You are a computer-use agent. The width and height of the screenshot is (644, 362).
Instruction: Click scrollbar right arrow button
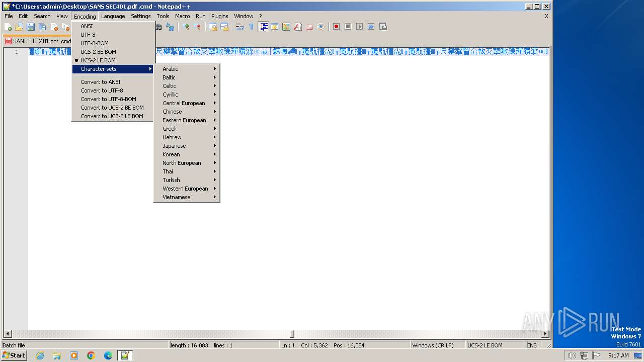click(x=545, y=334)
